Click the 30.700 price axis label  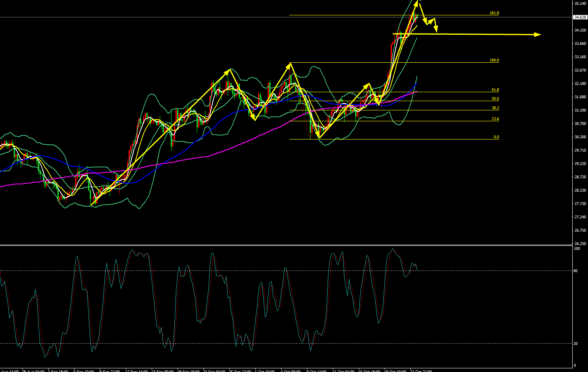580,124
